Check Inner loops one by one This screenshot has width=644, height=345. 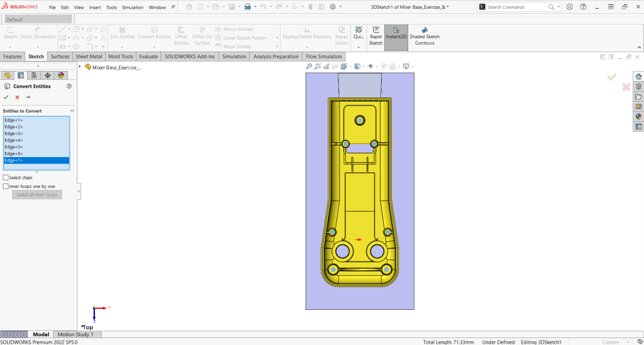click(x=6, y=187)
